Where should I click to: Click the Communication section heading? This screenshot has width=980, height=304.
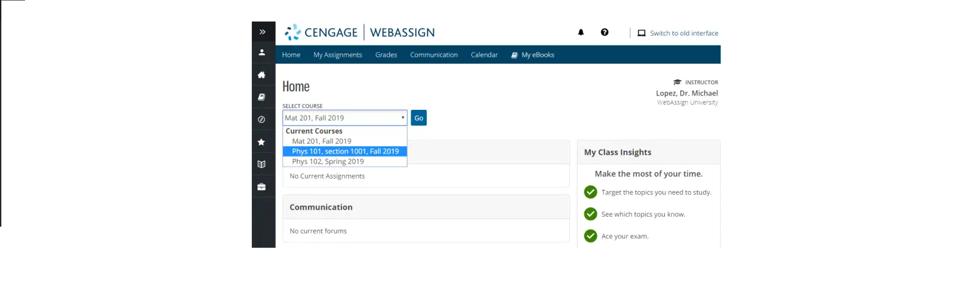321,207
